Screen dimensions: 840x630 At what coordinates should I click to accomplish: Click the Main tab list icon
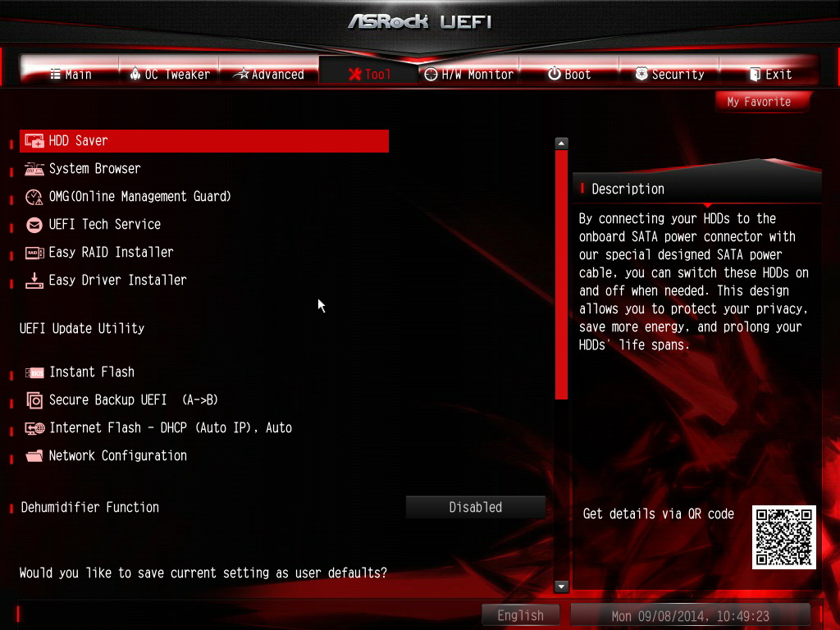pos(55,74)
